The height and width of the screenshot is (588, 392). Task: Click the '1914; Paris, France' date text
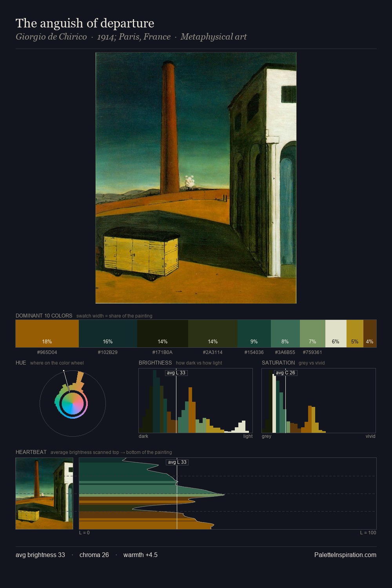click(x=134, y=37)
